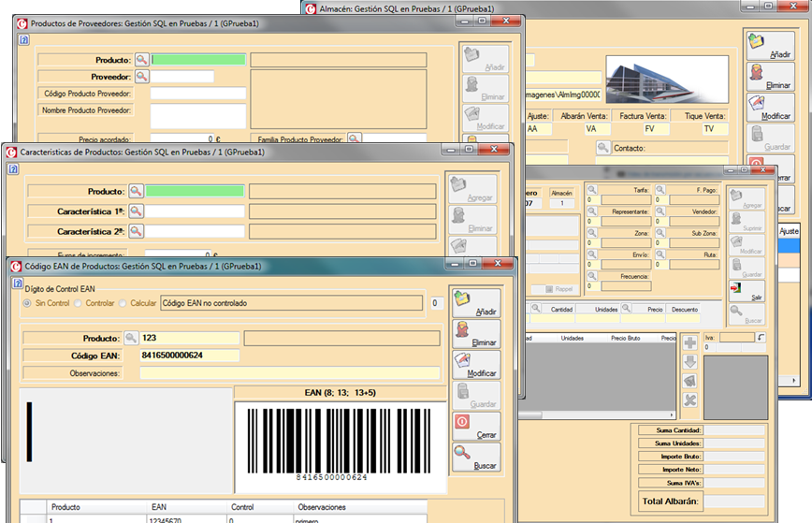Click plus add-line icon beside albarán grid
The width and height of the screenshot is (812, 523).
[x=689, y=342]
